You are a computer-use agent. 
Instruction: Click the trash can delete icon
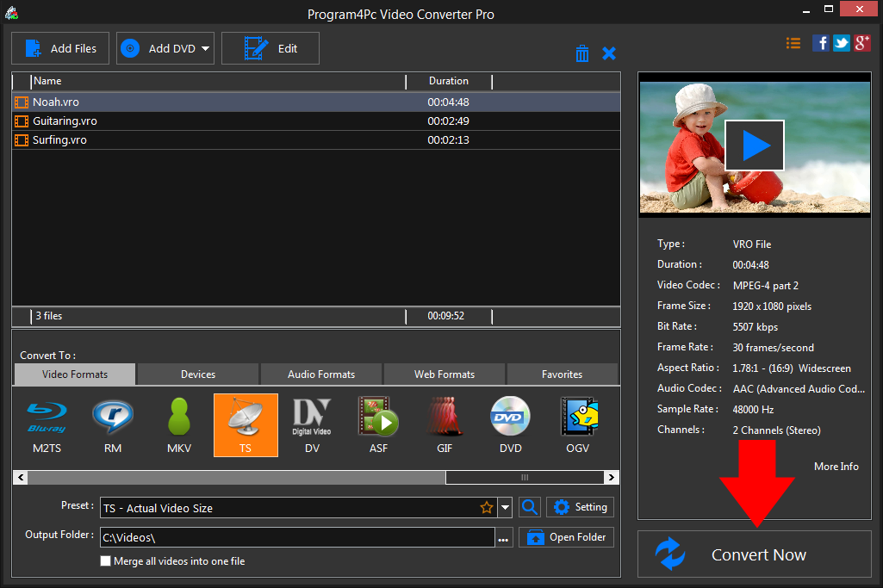pos(582,53)
